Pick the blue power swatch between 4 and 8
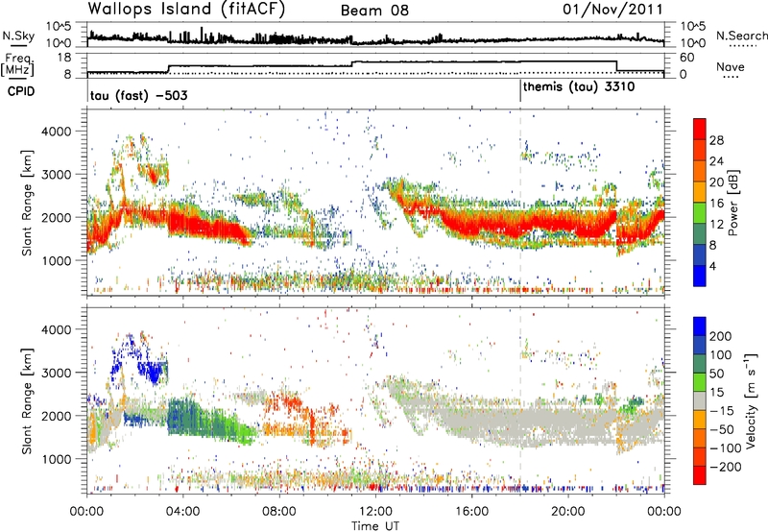 click(700, 255)
